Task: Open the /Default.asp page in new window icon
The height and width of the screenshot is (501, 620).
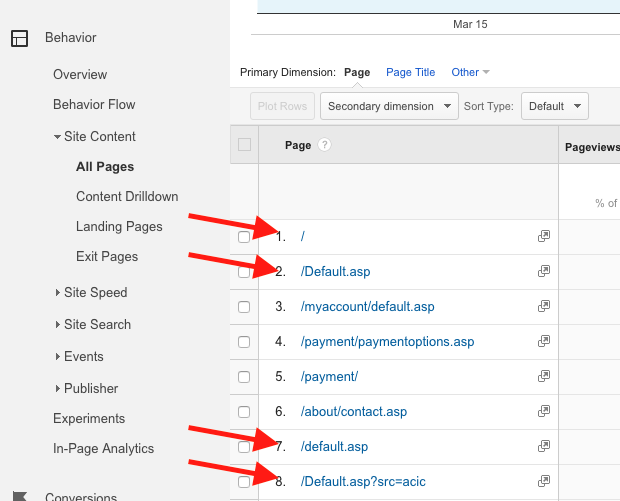Action: click(544, 271)
